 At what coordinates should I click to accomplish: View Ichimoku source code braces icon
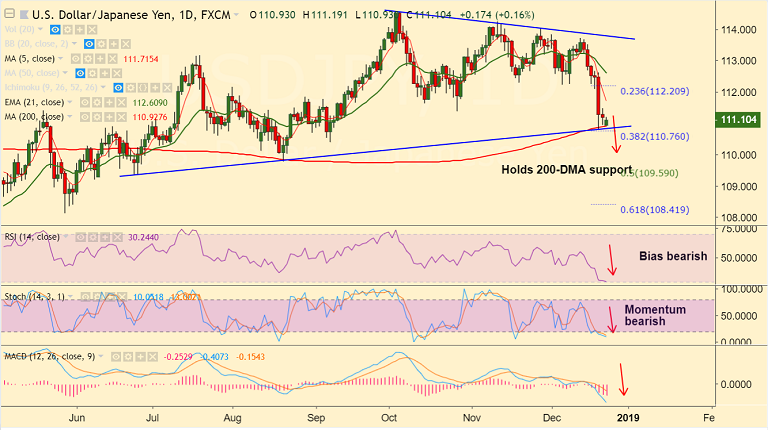pyautogui.click(x=143, y=88)
